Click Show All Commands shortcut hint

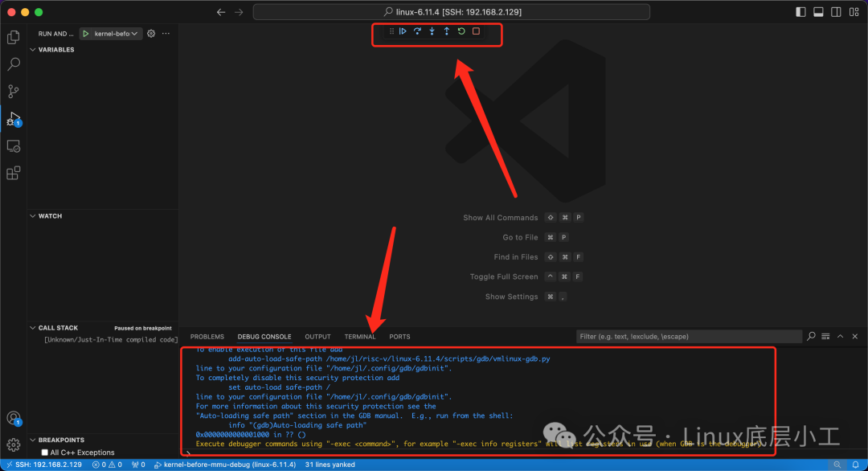click(x=522, y=218)
